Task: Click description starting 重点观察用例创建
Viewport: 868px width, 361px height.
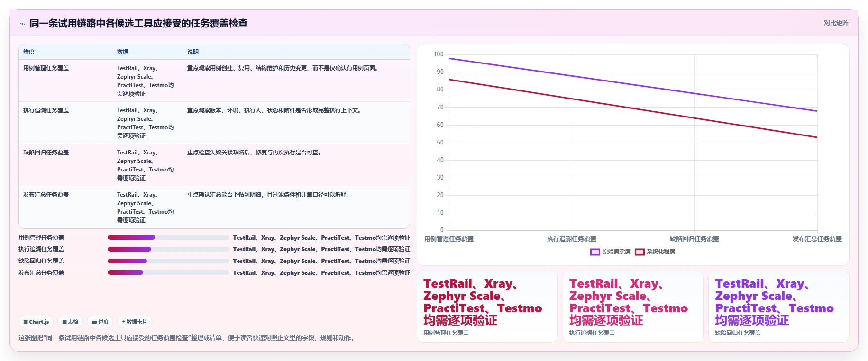Action: 284,68
